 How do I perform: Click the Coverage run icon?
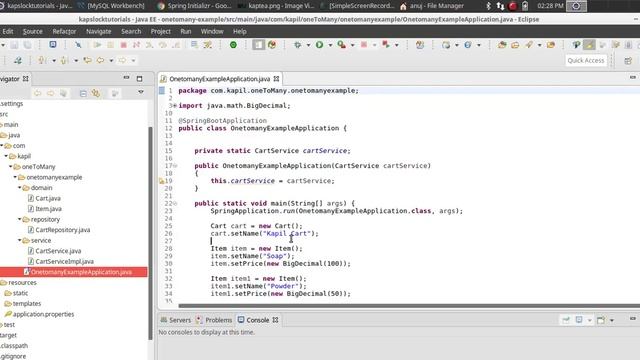coord(342,45)
